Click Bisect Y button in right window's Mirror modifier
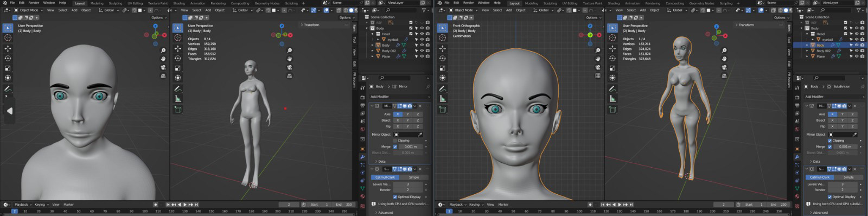 click(842, 120)
